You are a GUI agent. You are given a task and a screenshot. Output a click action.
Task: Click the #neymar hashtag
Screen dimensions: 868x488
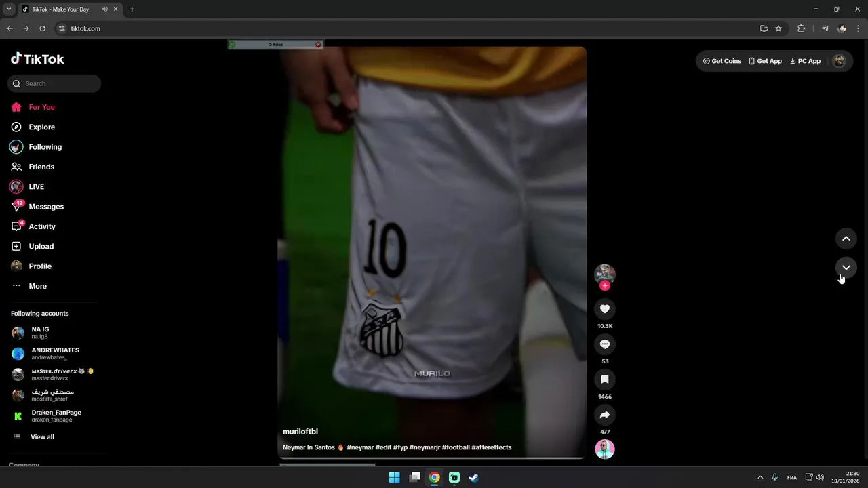coord(360,447)
